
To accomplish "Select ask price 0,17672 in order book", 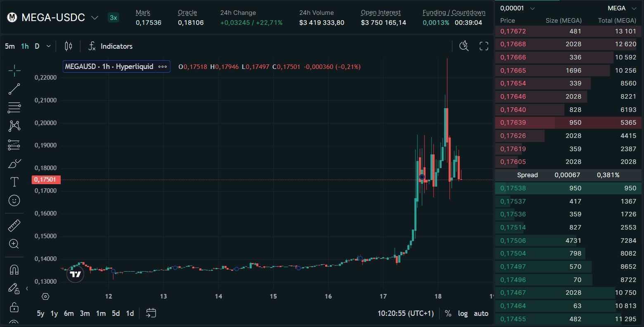I will click(x=513, y=31).
